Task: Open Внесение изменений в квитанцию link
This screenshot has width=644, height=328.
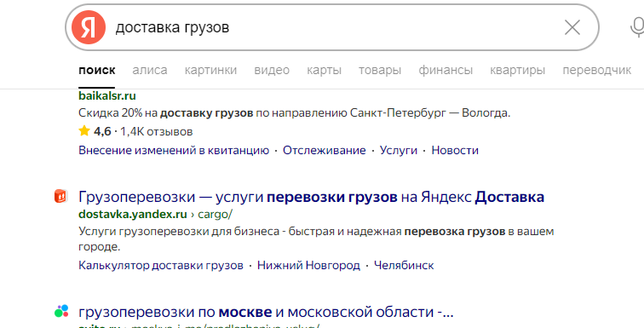Action: (174, 150)
